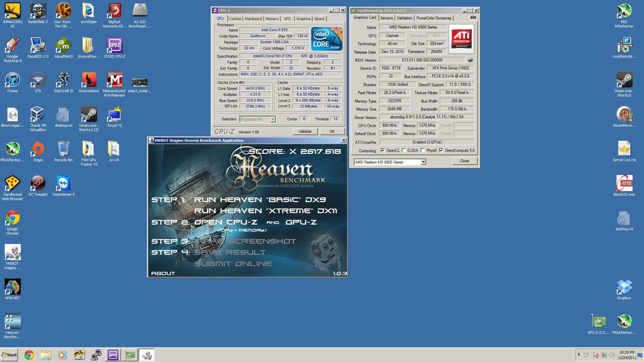Launch the AS SSD Benchmark icon
Image resolution: width=644 pixels, height=362 pixels.
tap(140, 15)
